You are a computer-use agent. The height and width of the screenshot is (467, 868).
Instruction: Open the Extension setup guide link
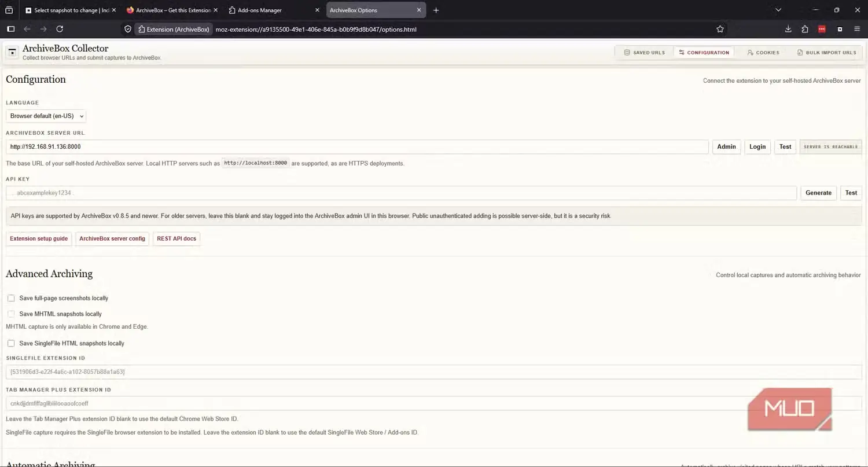tap(39, 238)
